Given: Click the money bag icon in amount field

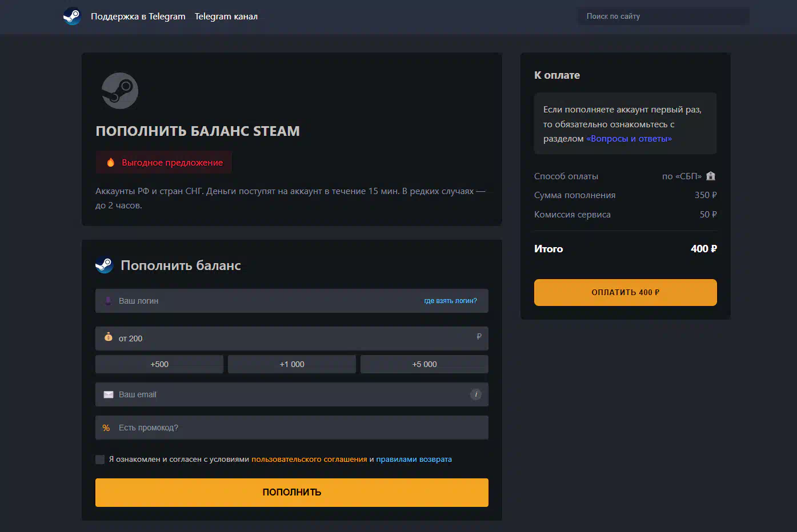Looking at the screenshot, I should click(x=108, y=337).
